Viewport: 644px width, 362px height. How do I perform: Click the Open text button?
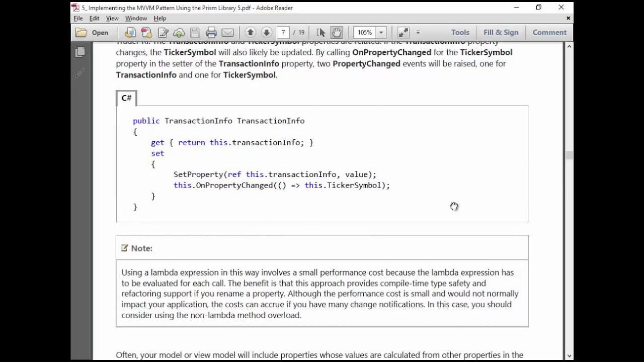[100, 33]
